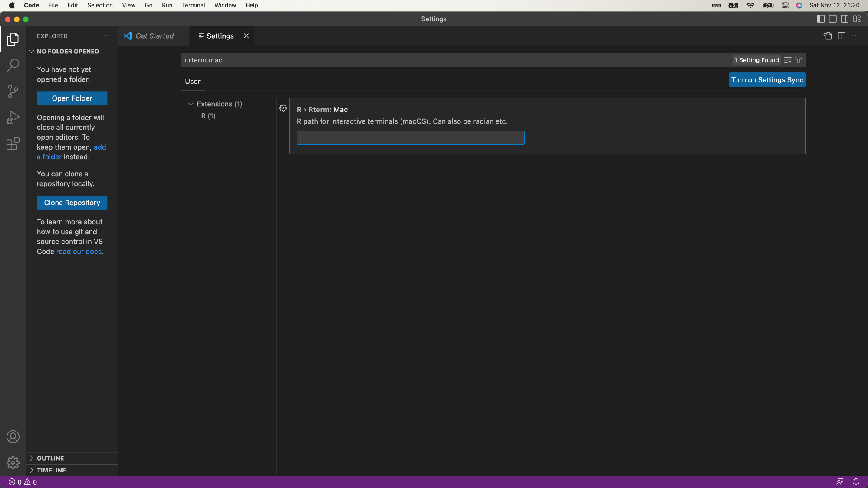
Task: Switch to the Get Started tab
Action: (154, 36)
